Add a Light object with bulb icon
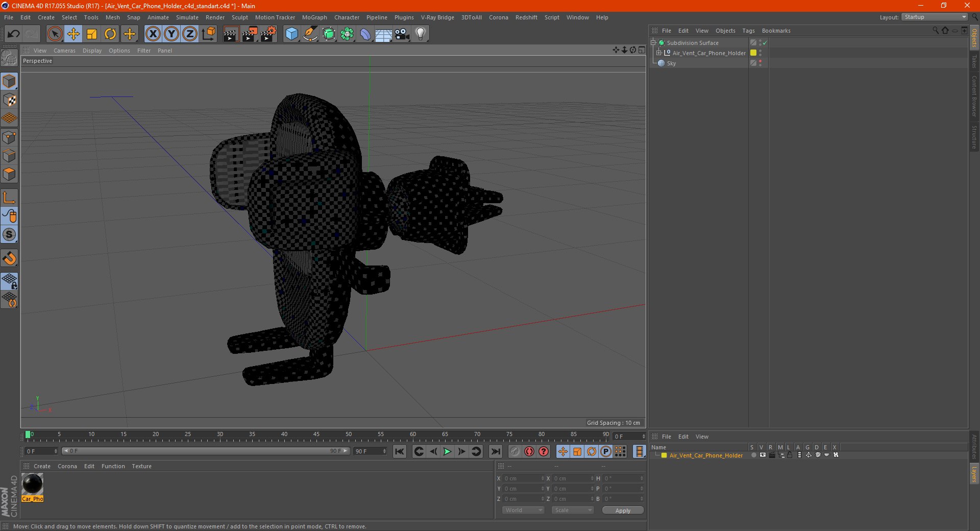The image size is (980, 531). [x=421, y=34]
